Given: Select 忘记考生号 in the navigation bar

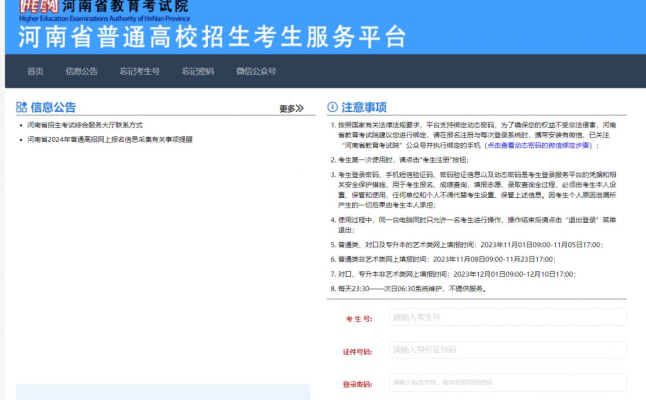Looking at the screenshot, I should click(139, 71).
